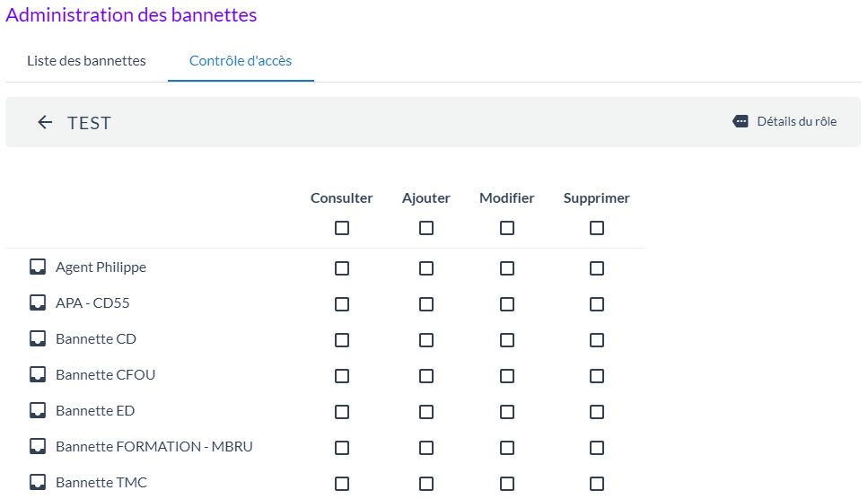Screen dimensions: 868x499
Task: Open Détails du rôle
Action: pos(796,121)
